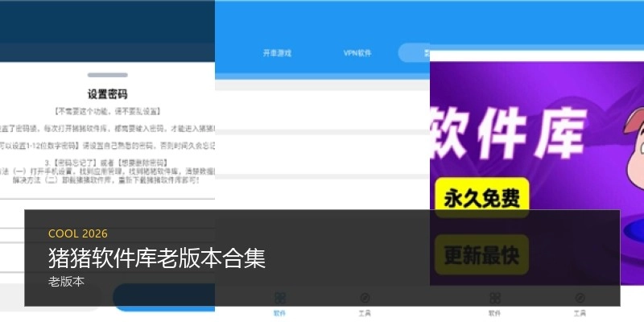Image resolution: width=644 pixels, height=322 pixels.
Task: Open the 工具 compass icon in the middle screen
Action: pos(365,298)
